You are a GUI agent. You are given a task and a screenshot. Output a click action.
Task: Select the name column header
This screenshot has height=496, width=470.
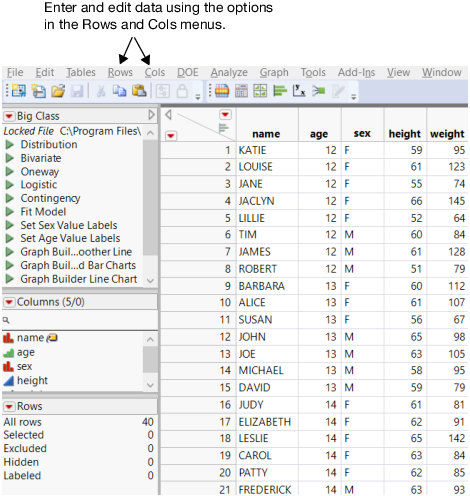(x=267, y=125)
